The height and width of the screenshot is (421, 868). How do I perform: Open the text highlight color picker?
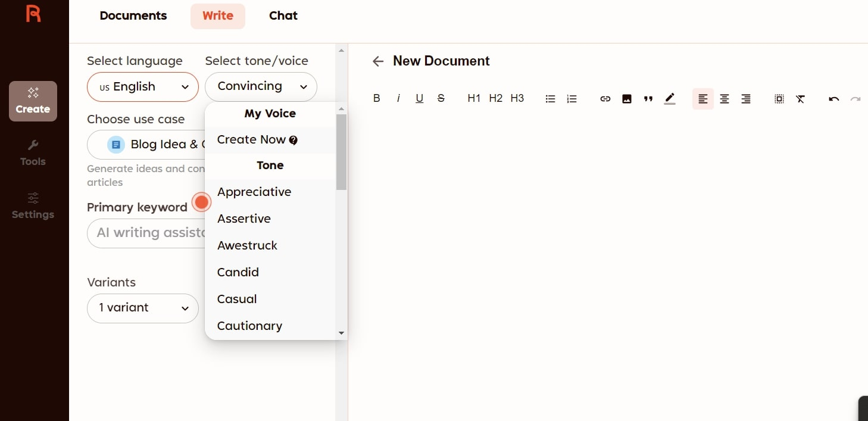[x=669, y=99]
